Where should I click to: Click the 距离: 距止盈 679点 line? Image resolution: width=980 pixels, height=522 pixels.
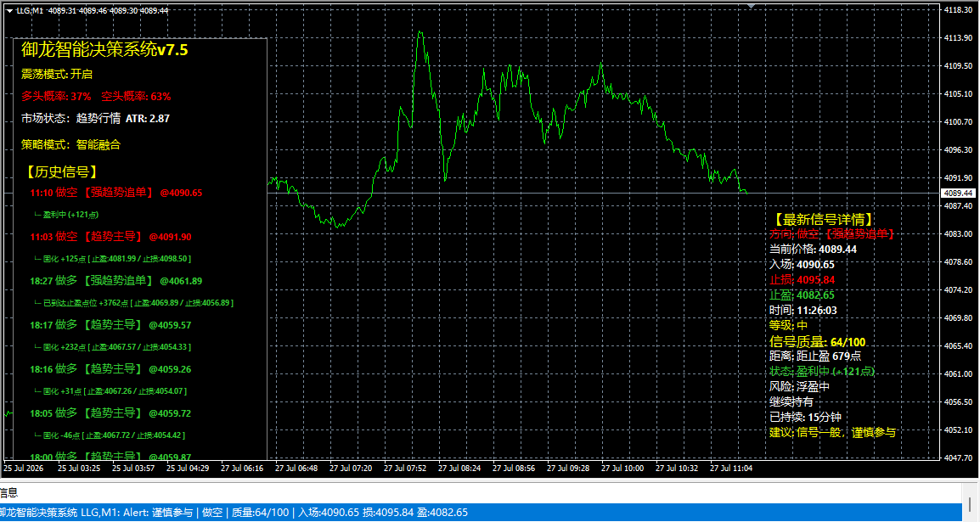(x=815, y=356)
